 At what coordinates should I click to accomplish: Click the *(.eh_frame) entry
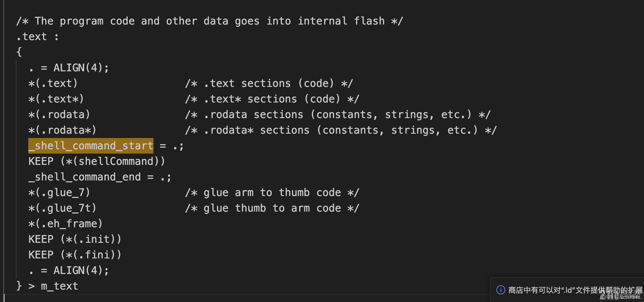click(x=65, y=224)
